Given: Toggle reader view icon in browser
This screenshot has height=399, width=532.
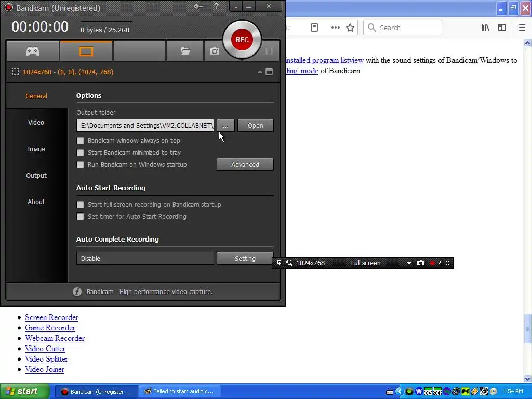Looking at the screenshot, I should coord(314,28).
